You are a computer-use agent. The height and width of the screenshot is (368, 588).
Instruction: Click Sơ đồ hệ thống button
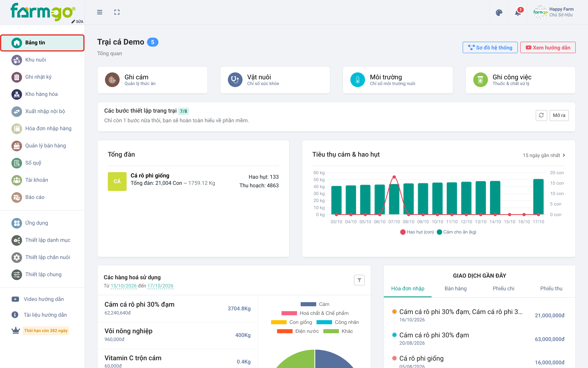[490, 47]
